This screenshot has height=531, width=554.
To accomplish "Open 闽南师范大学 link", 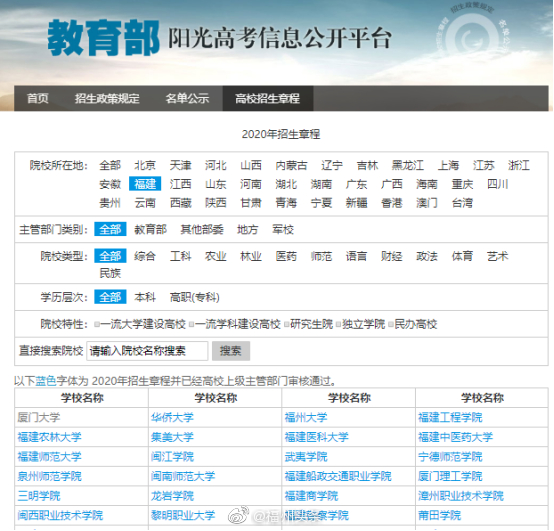I will pyautogui.click(x=183, y=476).
